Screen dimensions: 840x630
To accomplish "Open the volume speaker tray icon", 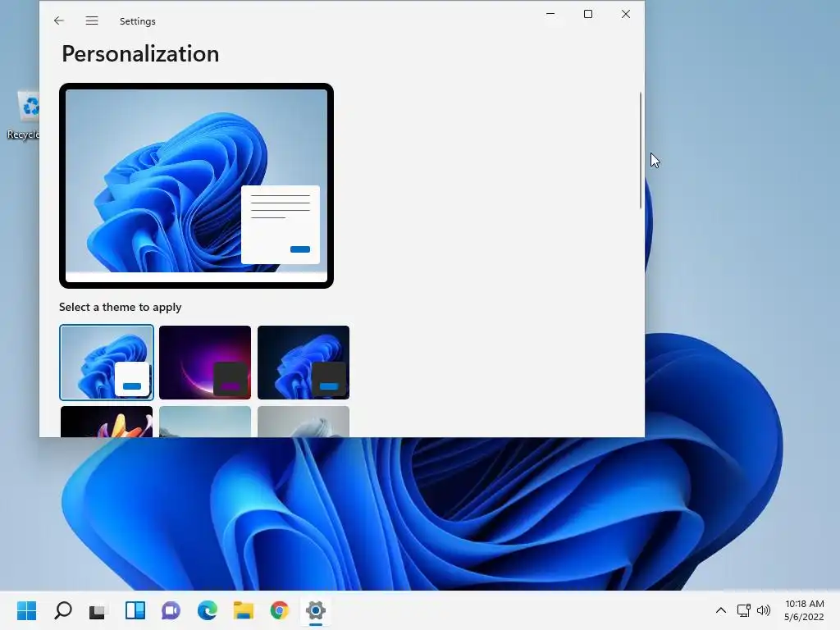I will 764,610.
